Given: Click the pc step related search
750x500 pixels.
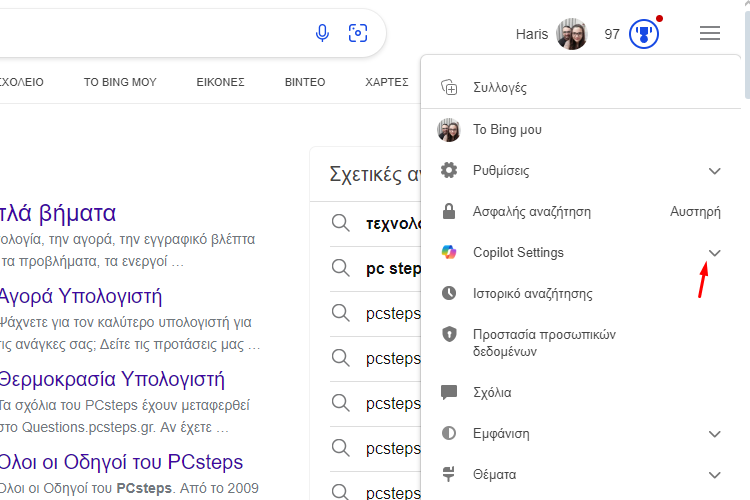Looking at the screenshot, I should (x=393, y=268).
